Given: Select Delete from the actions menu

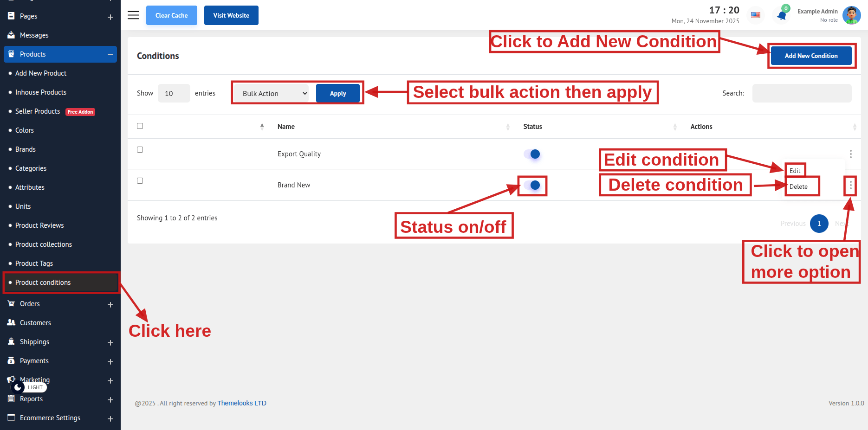Looking at the screenshot, I should [798, 186].
